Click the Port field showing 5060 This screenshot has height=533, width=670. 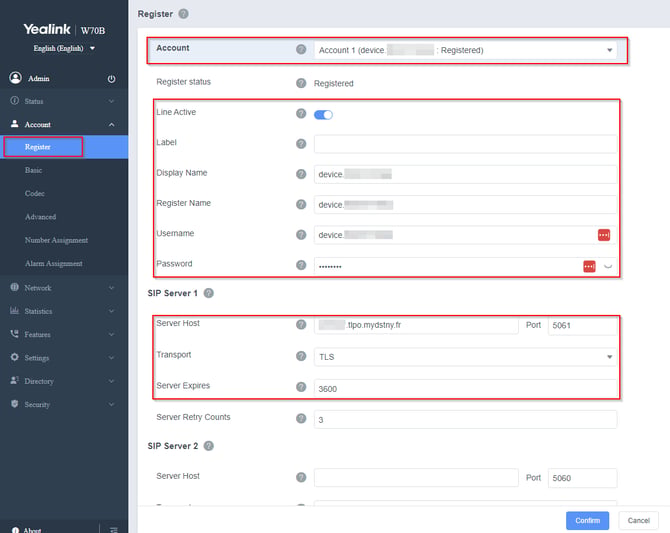coord(582,478)
